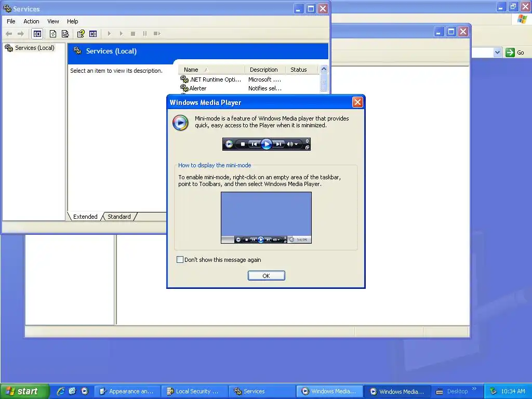Click the Stop Service square icon

coord(133,34)
